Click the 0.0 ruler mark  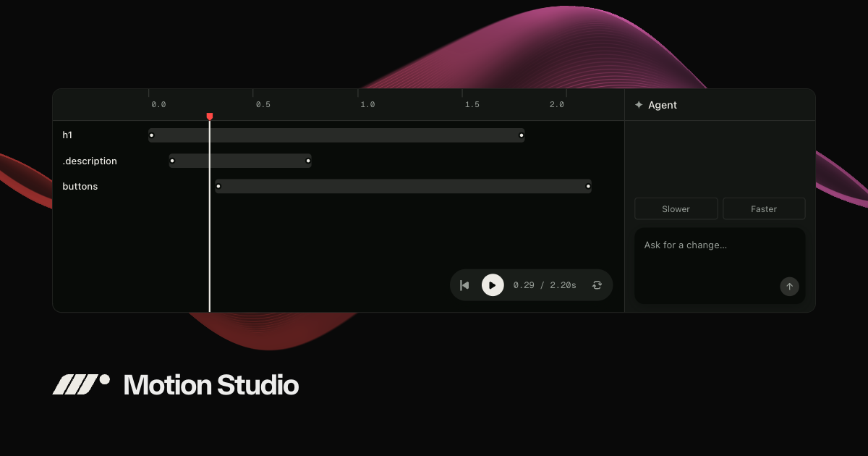158,104
